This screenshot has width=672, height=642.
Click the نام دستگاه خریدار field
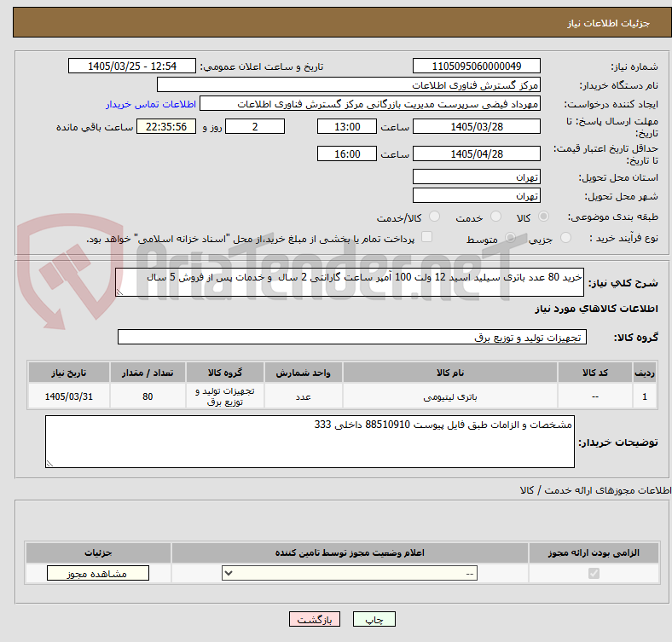tap(349, 85)
